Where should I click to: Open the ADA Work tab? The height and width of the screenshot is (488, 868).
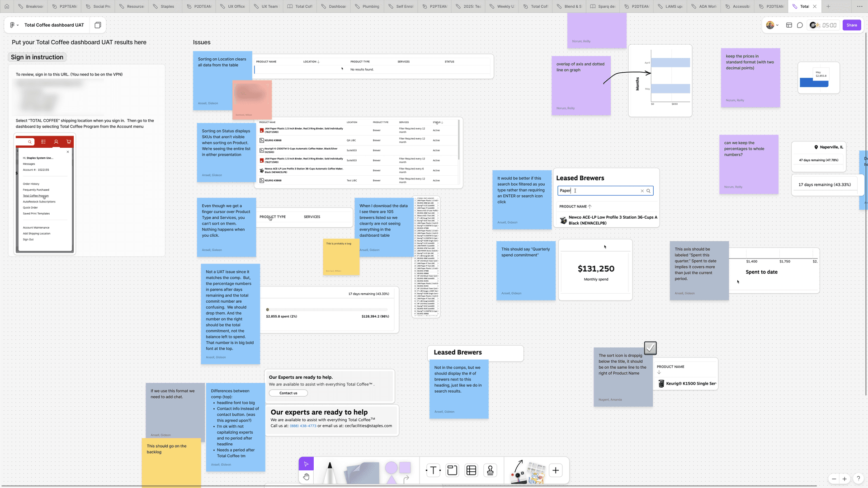tap(704, 6)
